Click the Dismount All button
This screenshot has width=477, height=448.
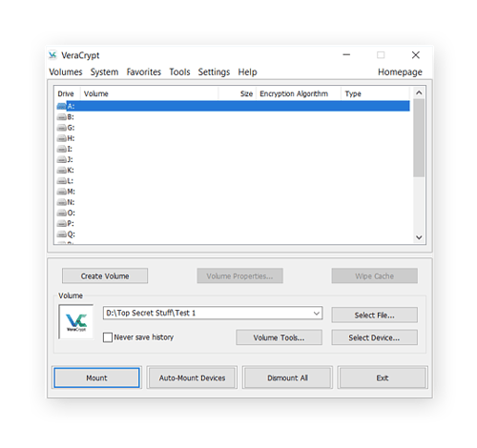point(287,377)
